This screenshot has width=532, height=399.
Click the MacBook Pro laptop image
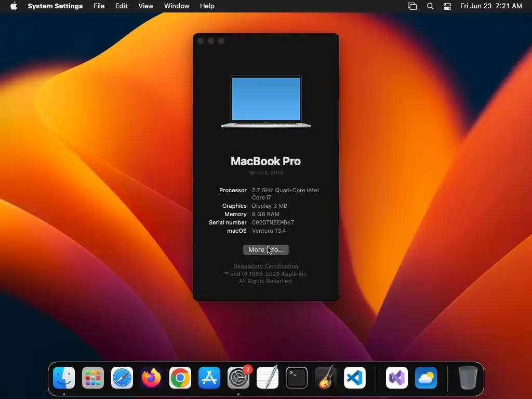click(266, 101)
